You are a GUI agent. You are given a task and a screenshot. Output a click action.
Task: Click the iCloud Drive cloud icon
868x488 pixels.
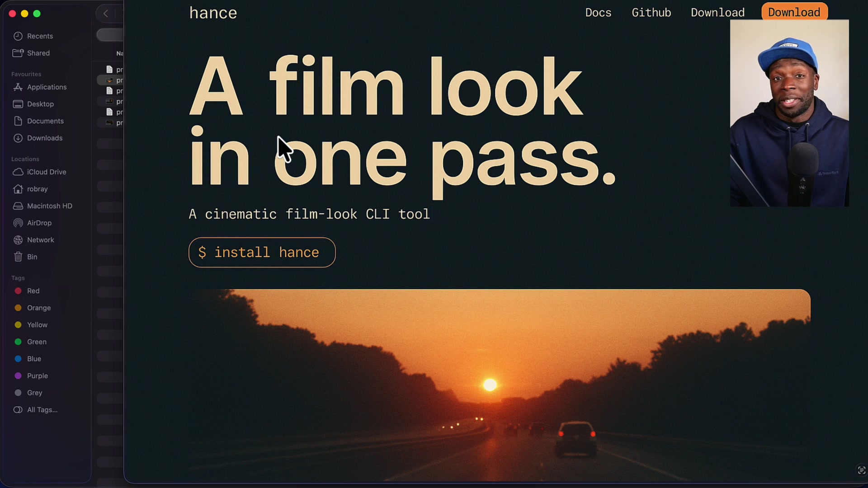tap(18, 172)
